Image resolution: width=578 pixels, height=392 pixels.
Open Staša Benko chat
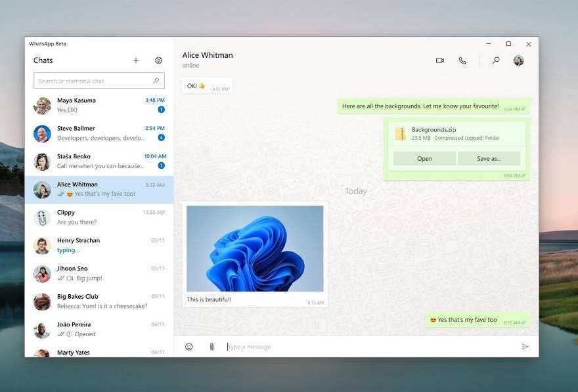click(x=99, y=162)
